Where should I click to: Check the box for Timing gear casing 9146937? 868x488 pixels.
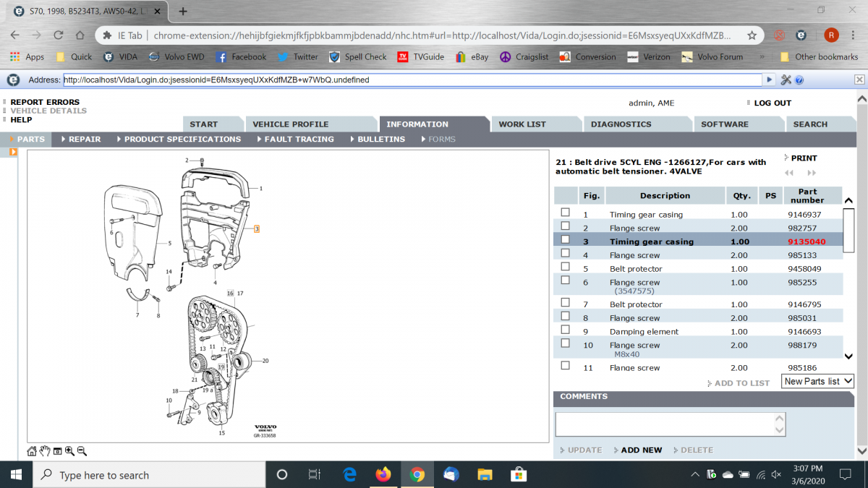[x=566, y=213]
